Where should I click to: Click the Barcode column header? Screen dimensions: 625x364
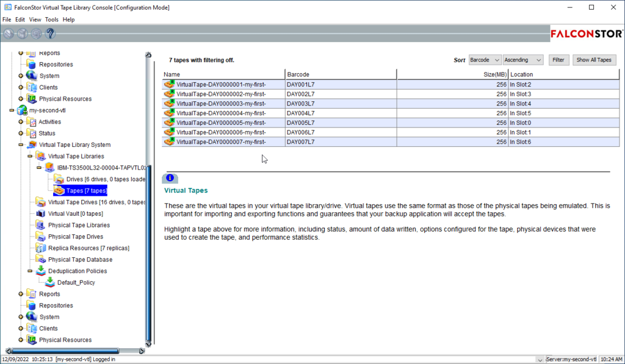coord(341,74)
